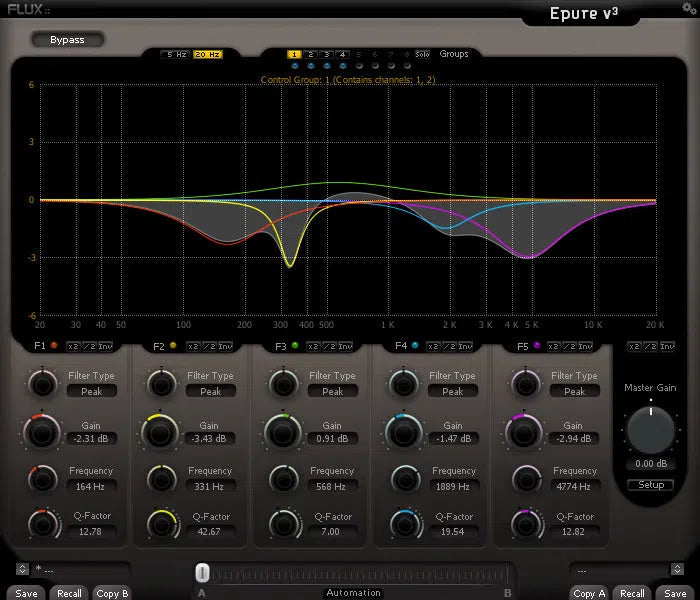Open settings via the top-right gear icon
The width and height of the screenshot is (700, 600).
click(688, 8)
